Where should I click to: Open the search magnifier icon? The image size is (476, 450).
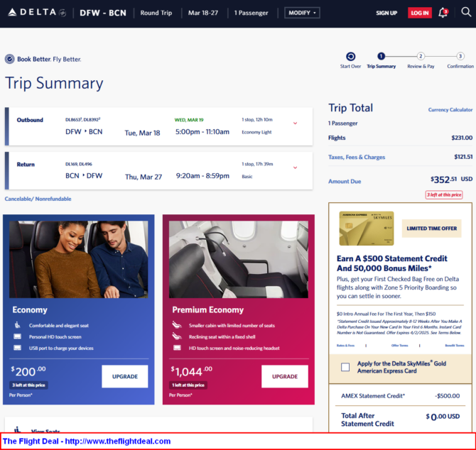[x=466, y=12]
